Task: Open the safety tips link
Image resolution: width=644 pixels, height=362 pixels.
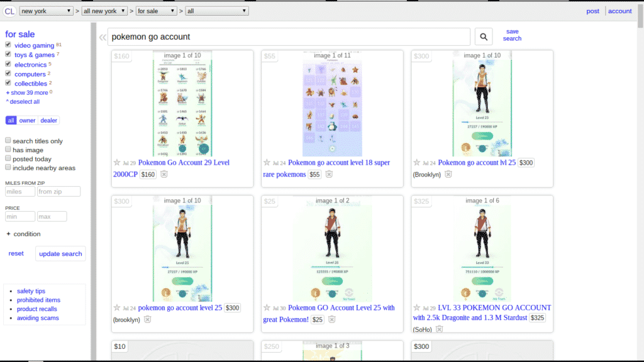Action: click(31, 291)
